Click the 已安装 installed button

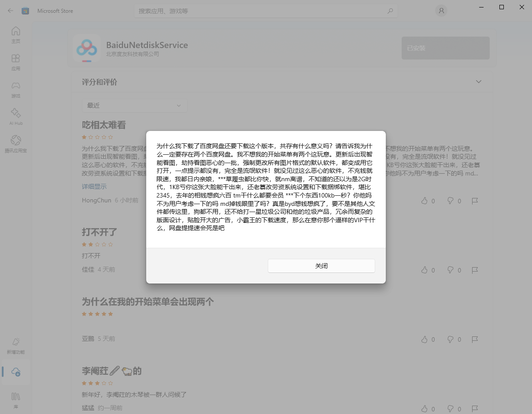click(x=445, y=48)
